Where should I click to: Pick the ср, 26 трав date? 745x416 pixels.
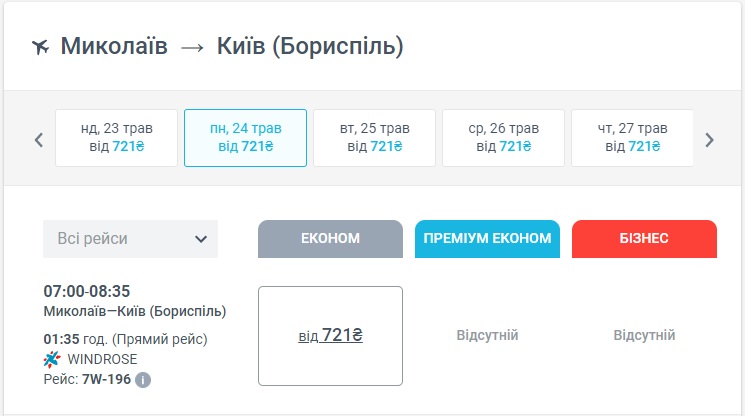coord(503,138)
